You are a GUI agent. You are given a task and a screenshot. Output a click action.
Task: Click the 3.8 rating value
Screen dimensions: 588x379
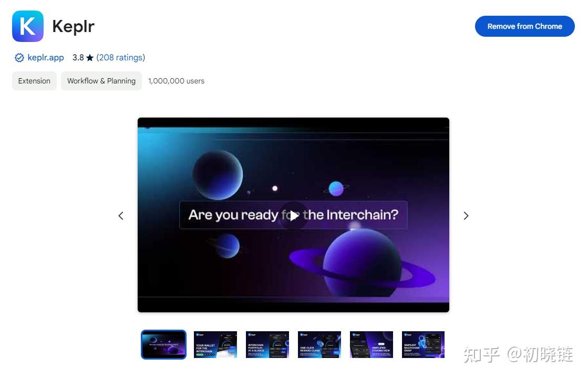[x=78, y=58]
